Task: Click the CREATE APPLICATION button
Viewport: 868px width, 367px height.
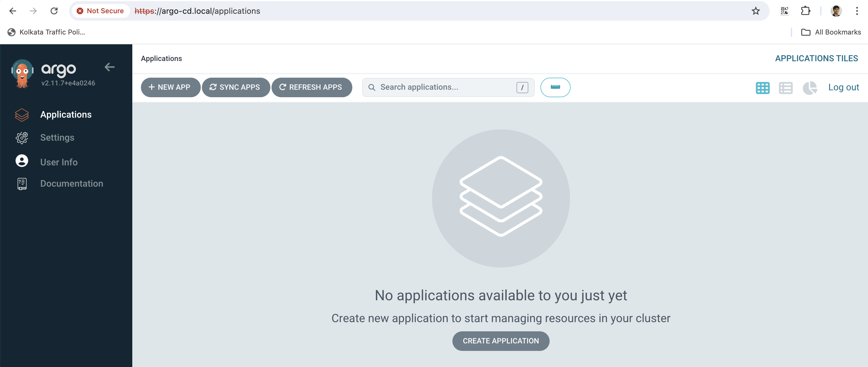Action: tap(500, 341)
